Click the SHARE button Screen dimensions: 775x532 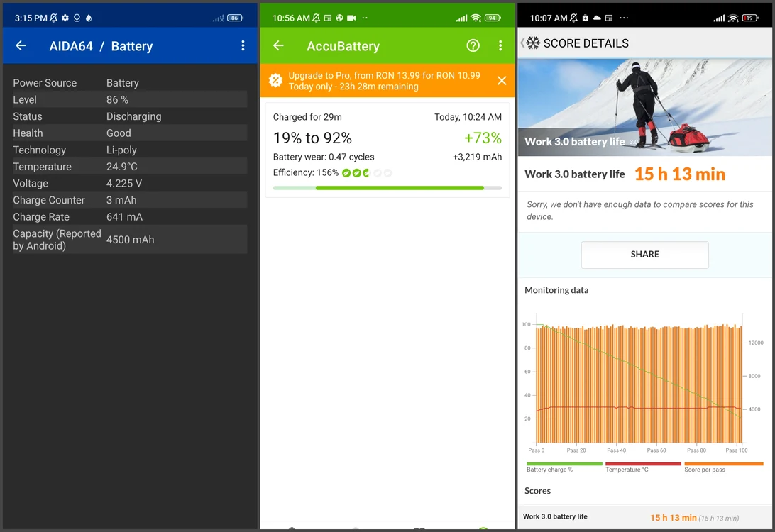click(644, 255)
